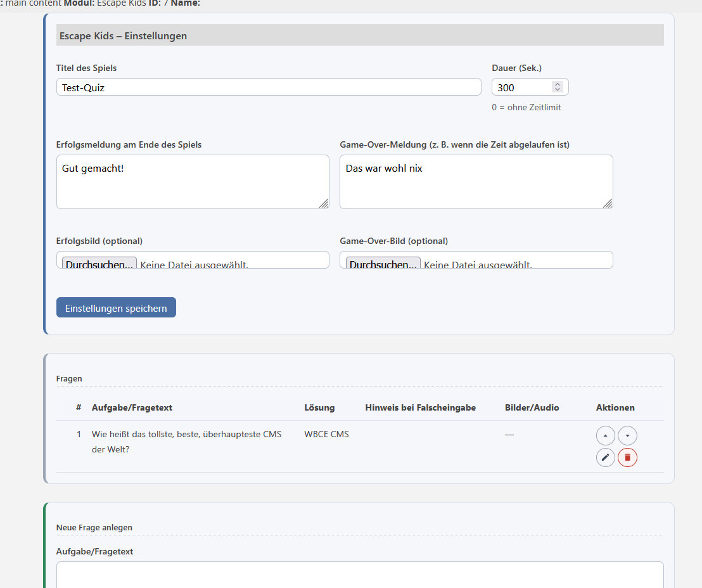This screenshot has height=588, width=702.
Task: Click the Titel des Spiels input field
Action: coord(269,87)
